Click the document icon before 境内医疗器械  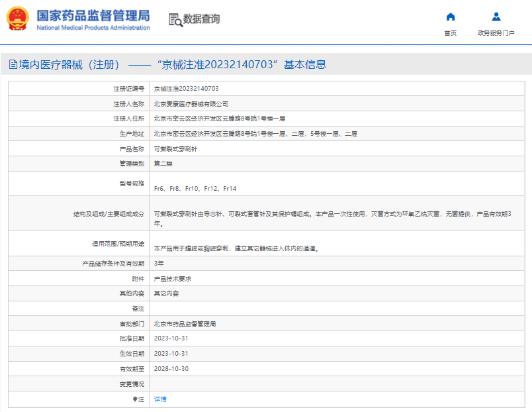coord(13,64)
